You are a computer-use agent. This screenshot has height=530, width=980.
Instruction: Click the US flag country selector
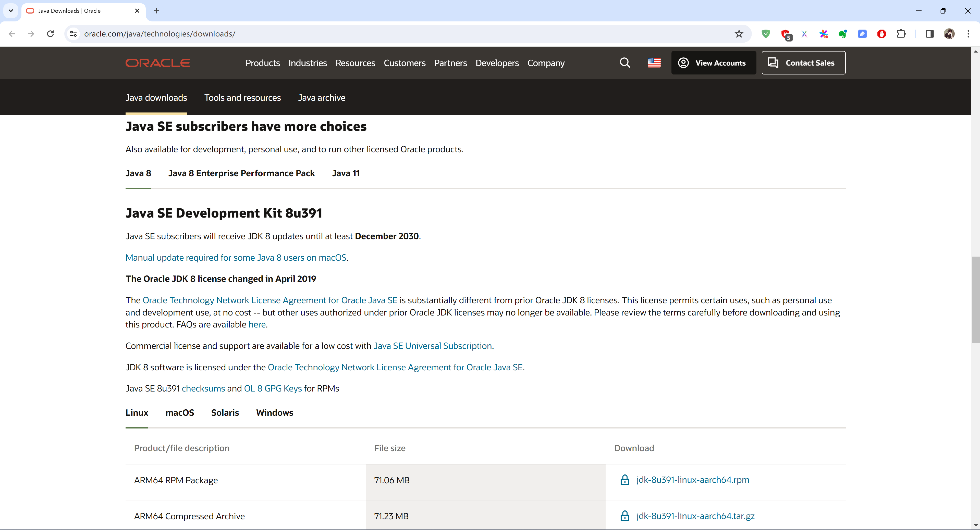[654, 63]
